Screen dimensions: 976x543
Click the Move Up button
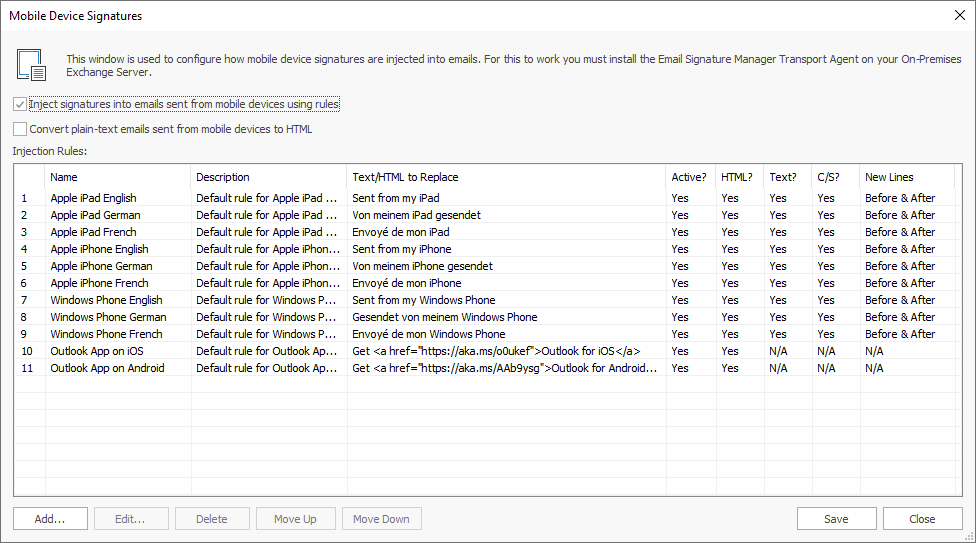[x=295, y=519]
